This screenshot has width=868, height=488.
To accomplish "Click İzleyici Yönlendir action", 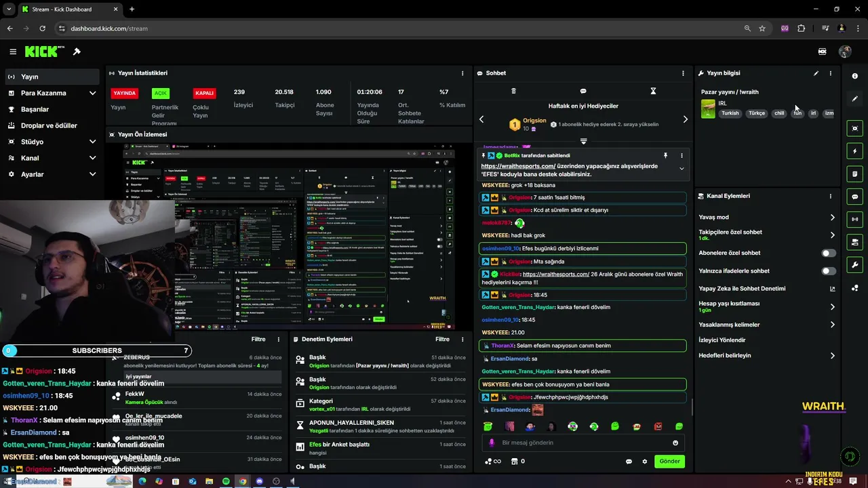I will pyautogui.click(x=722, y=340).
